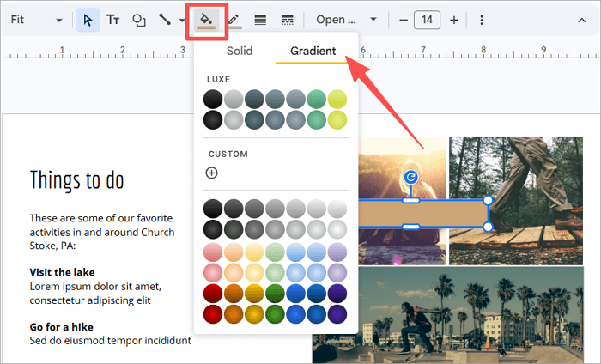Expand the Fit zoom dropdown
The height and width of the screenshot is (364, 601).
58,19
